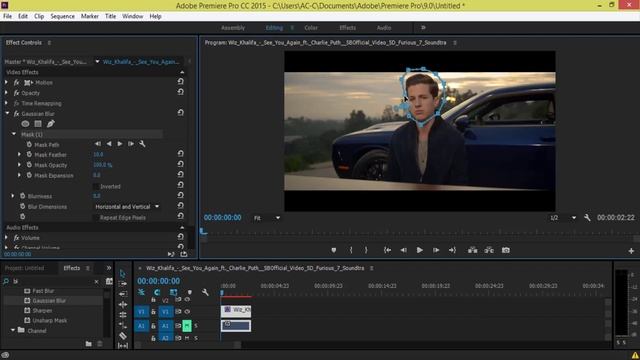This screenshot has height=360, width=640.
Task: Expand the Volume audio effect
Action: [7, 237]
